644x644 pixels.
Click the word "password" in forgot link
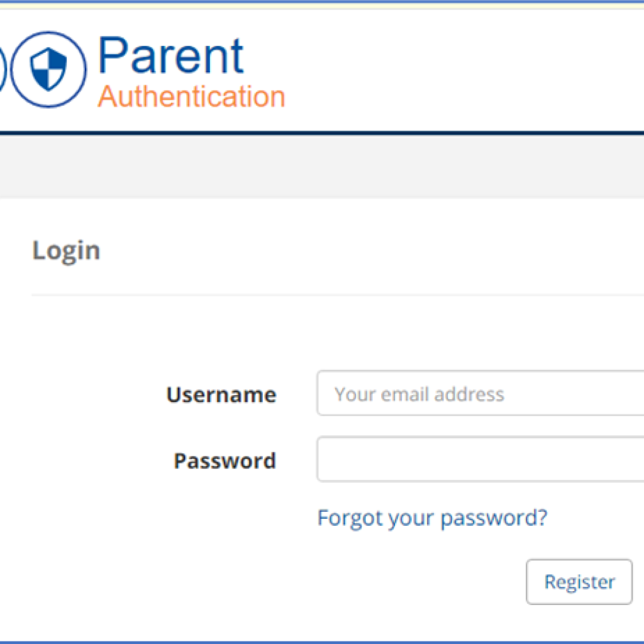point(493,518)
